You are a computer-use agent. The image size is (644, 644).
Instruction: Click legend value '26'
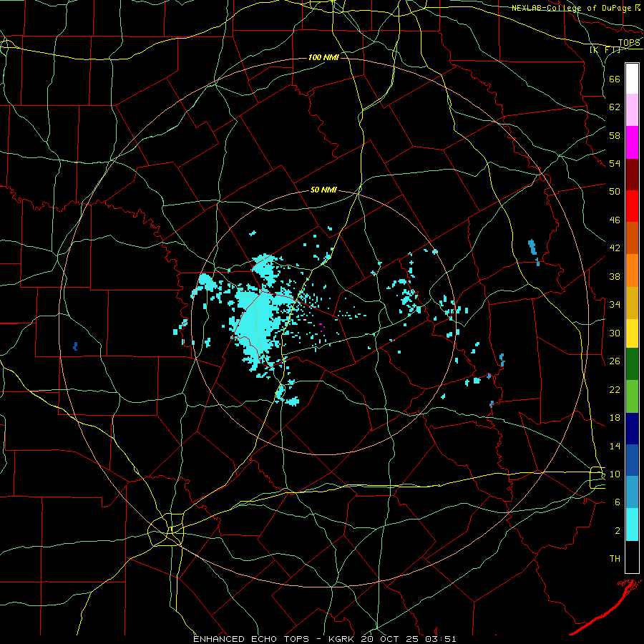(615, 361)
